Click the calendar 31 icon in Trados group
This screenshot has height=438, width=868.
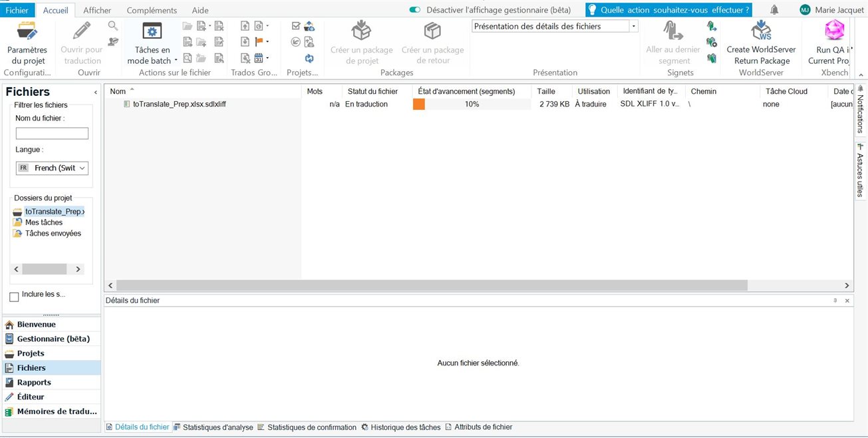tap(259, 57)
